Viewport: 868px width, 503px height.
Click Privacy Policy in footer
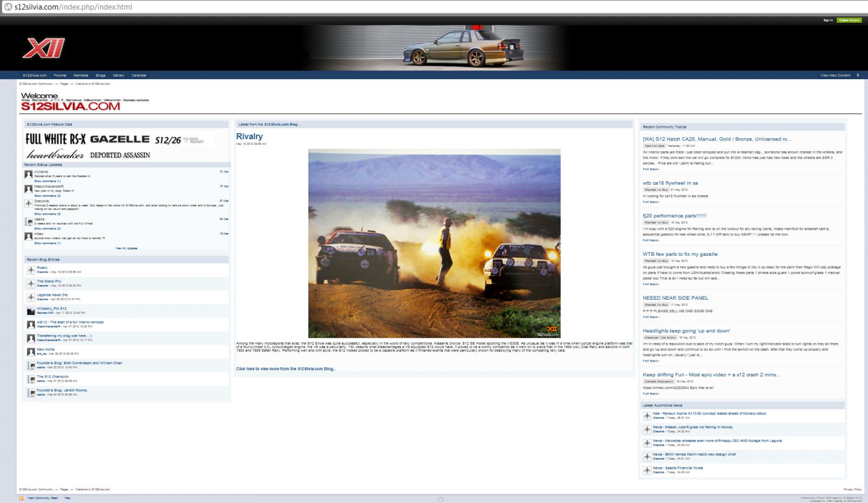click(853, 489)
